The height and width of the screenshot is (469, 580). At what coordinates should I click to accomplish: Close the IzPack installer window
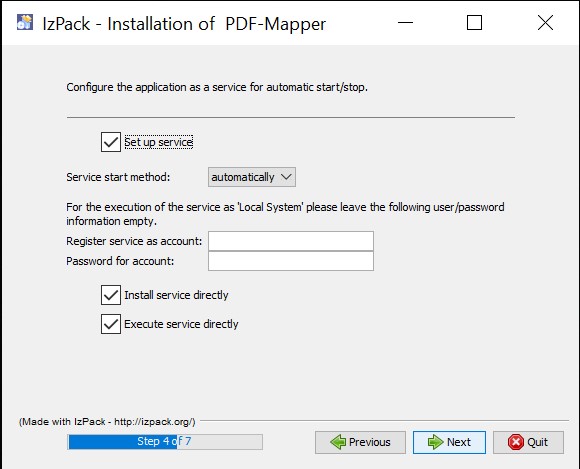545,23
